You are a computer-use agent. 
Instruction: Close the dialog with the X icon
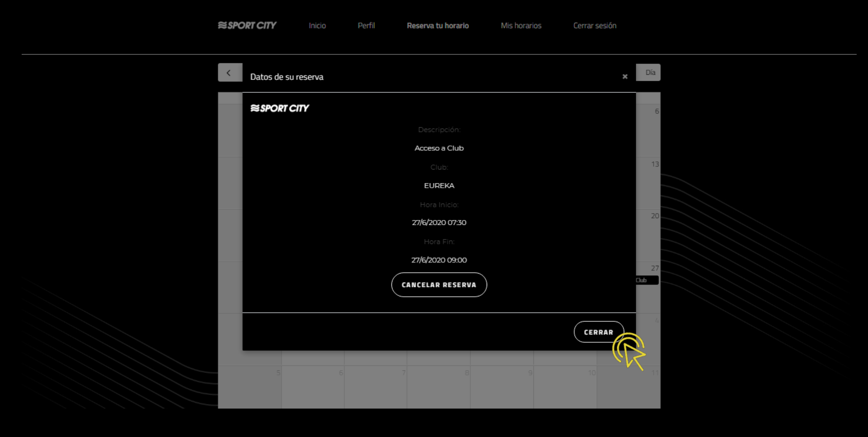[x=625, y=77]
